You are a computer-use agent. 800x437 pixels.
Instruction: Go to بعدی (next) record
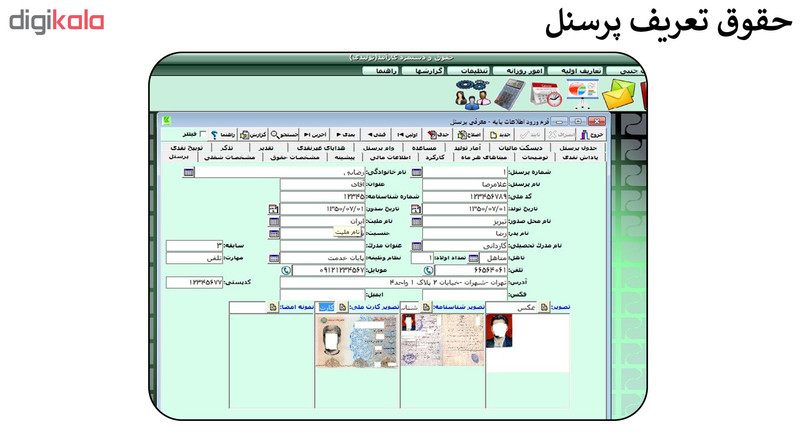(345, 135)
